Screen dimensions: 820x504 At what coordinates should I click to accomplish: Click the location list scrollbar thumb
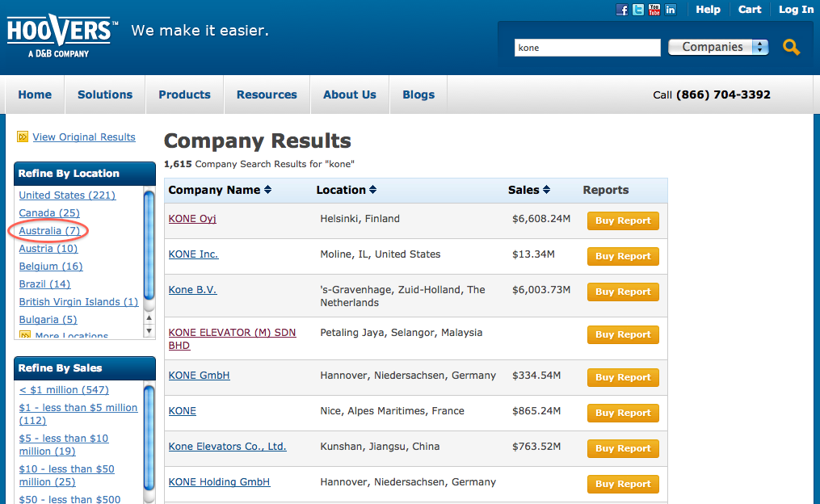pos(149,246)
